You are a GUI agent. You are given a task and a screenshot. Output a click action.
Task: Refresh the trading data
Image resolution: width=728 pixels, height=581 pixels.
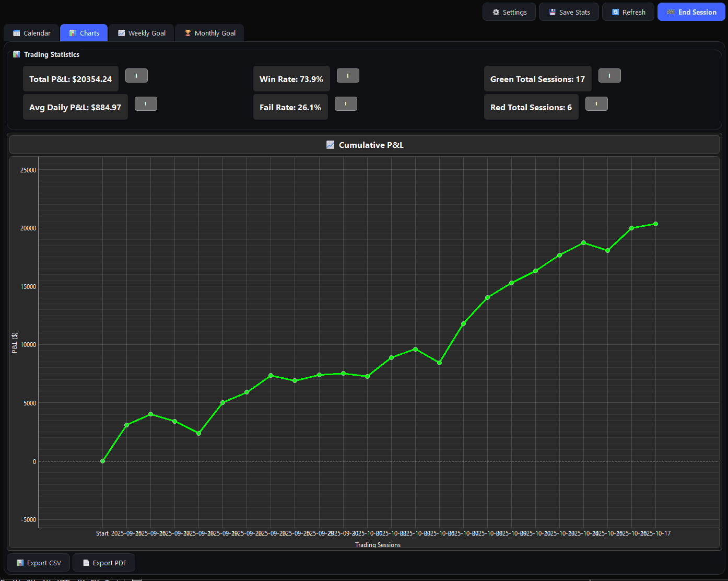[628, 12]
